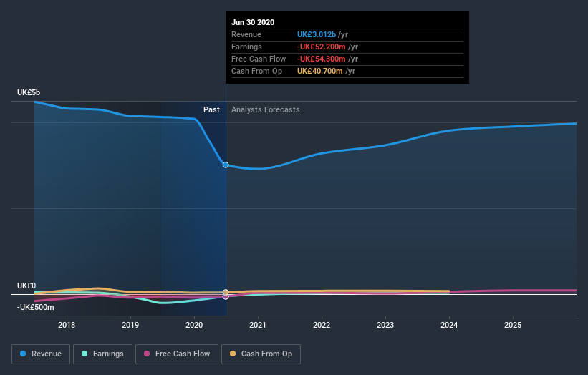Image resolution: width=588 pixels, height=375 pixels.
Task: Click the 2018 x-axis label
Action: 67,325
